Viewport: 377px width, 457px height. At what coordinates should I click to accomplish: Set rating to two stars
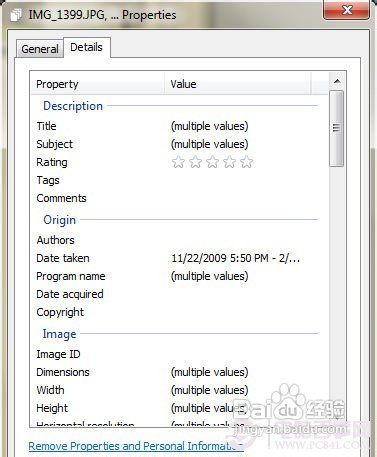pyautogui.click(x=195, y=162)
